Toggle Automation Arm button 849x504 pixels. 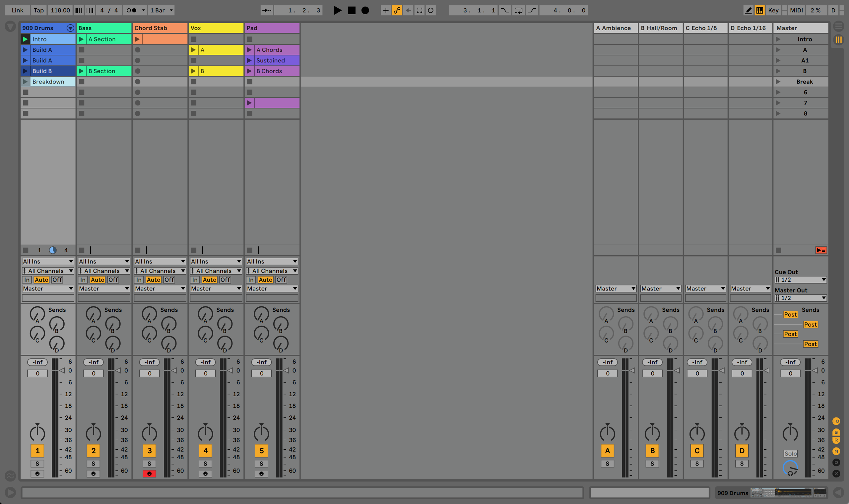click(x=397, y=10)
